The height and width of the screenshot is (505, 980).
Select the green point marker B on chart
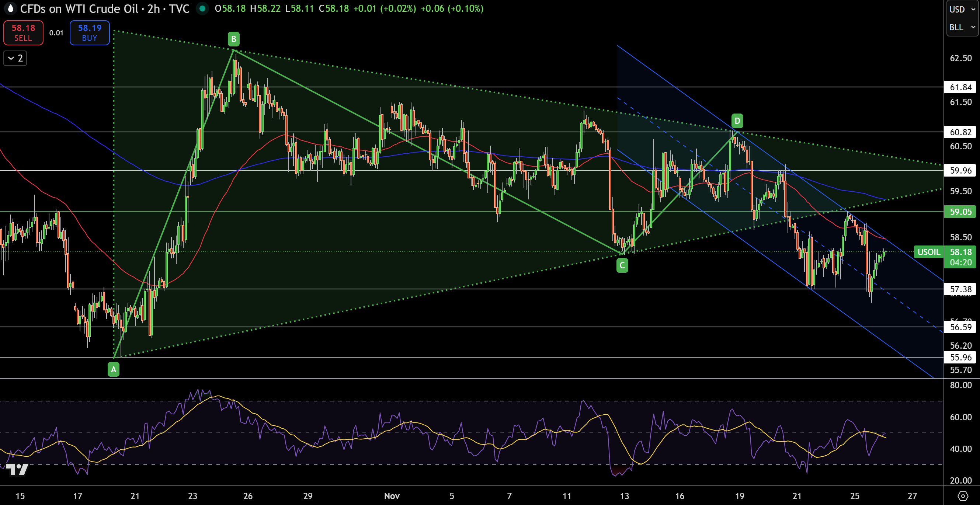point(233,38)
